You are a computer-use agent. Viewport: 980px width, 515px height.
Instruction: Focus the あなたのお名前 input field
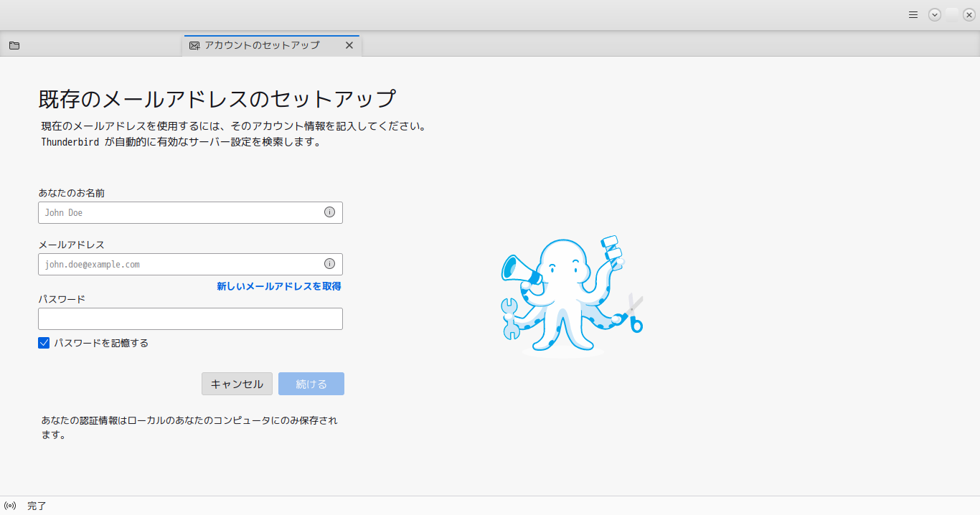point(190,212)
